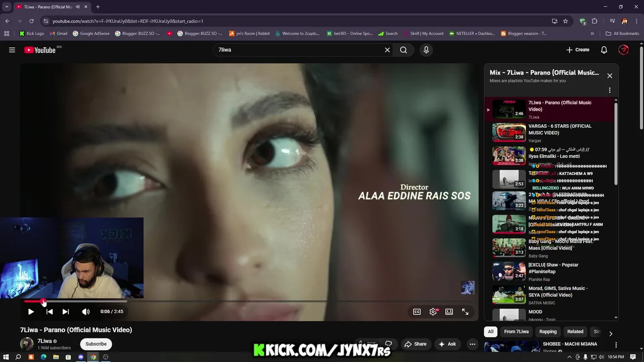The width and height of the screenshot is (644, 362).
Task: Bookmark this page with the star icon
Action: pyautogui.click(x=566, y=21)
